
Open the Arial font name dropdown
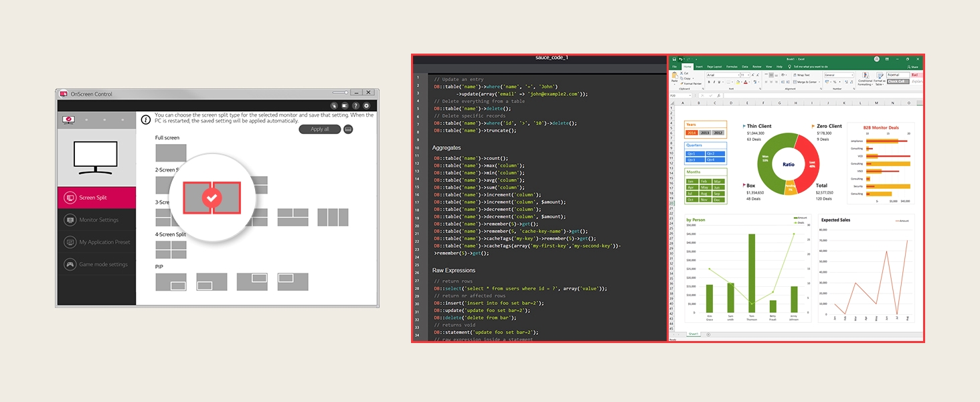(723, 75)
